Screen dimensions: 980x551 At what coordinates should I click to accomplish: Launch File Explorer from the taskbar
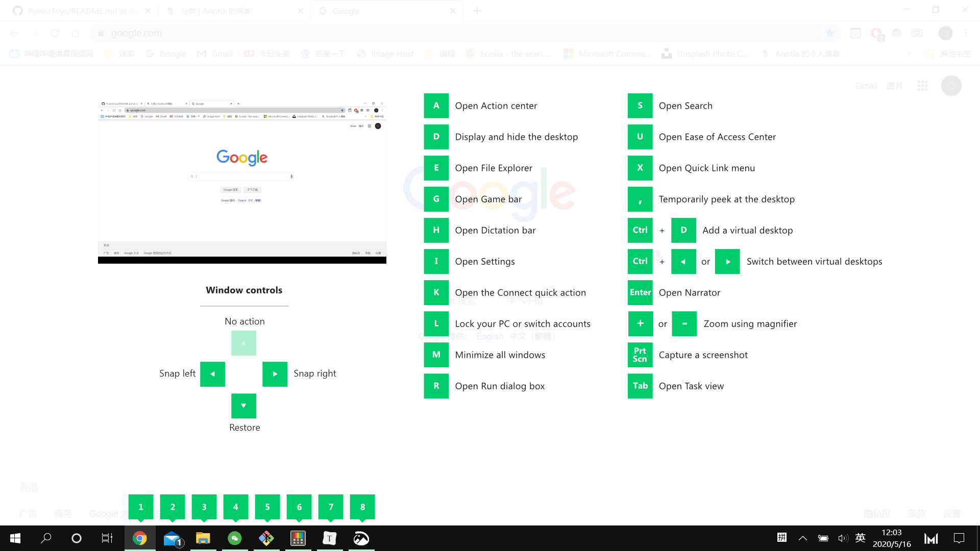pos(203,538)
